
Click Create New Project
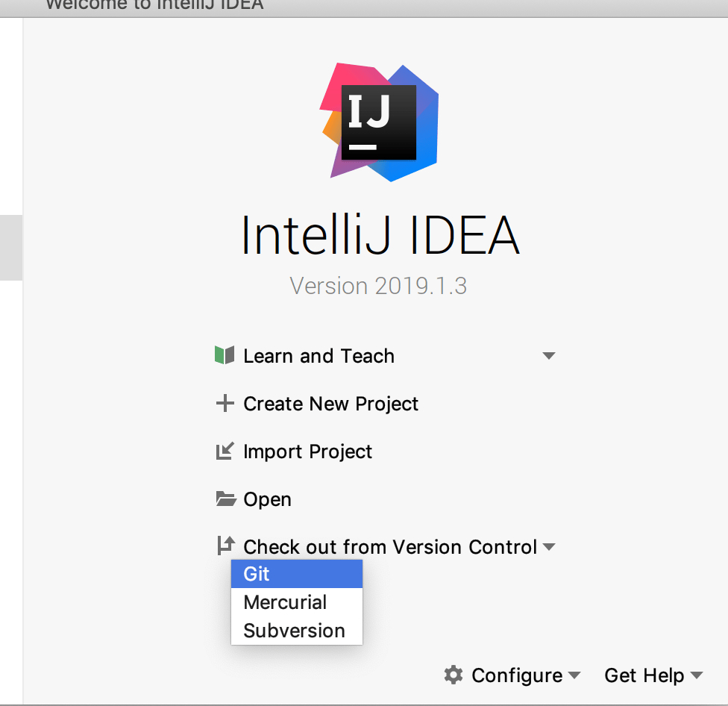point(330,404)
